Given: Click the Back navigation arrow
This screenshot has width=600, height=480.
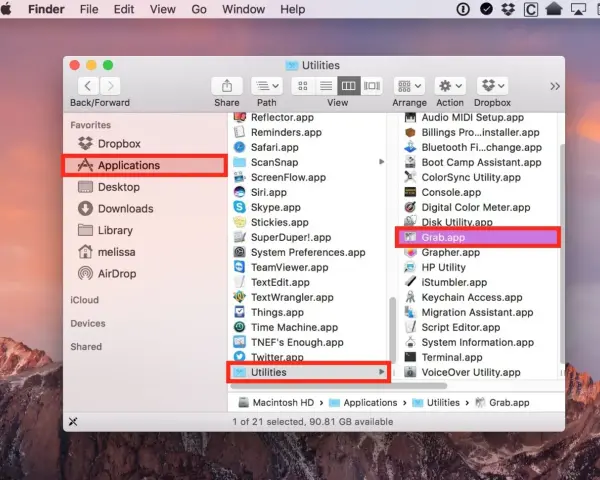Looking at the screenshot, I should [88, 86].
